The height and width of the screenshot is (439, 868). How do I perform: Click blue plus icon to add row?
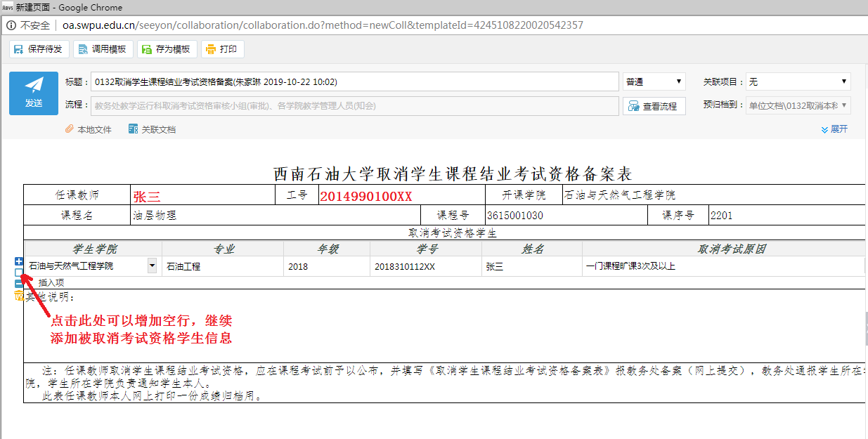point(19,262)
